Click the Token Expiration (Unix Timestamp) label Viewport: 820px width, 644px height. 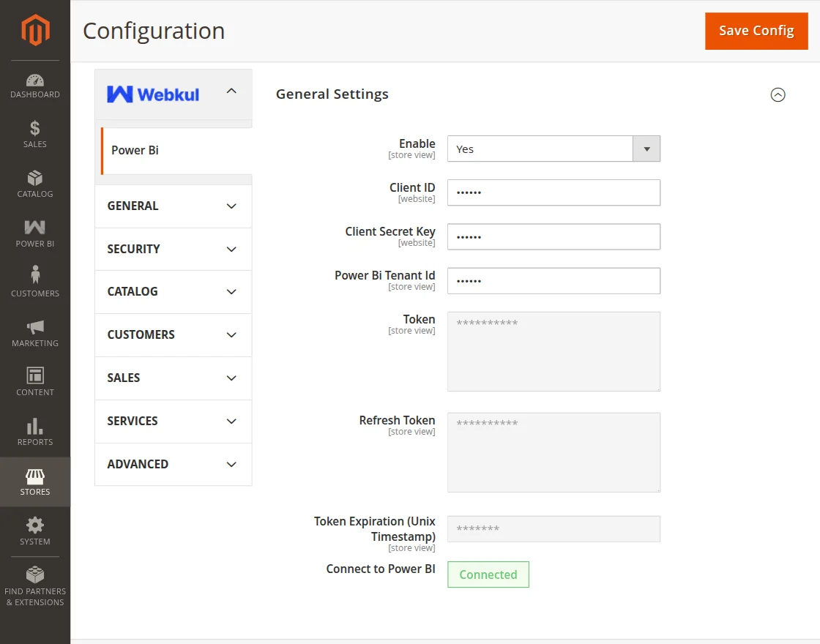374,529
